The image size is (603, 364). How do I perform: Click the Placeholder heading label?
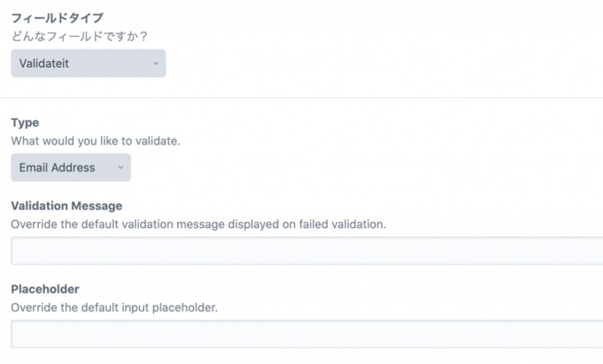[x=45, y=289]
